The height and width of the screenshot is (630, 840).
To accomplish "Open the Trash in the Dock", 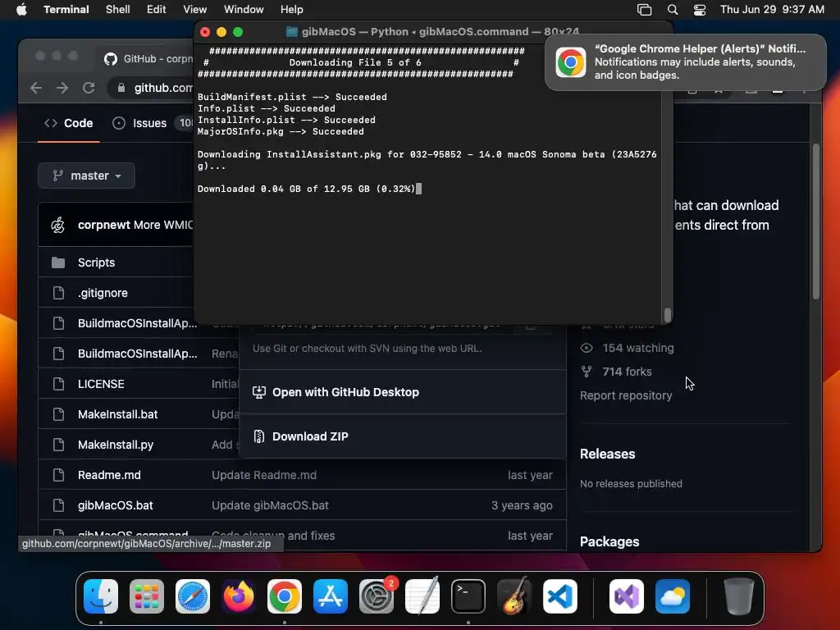I will click(739, 596).
